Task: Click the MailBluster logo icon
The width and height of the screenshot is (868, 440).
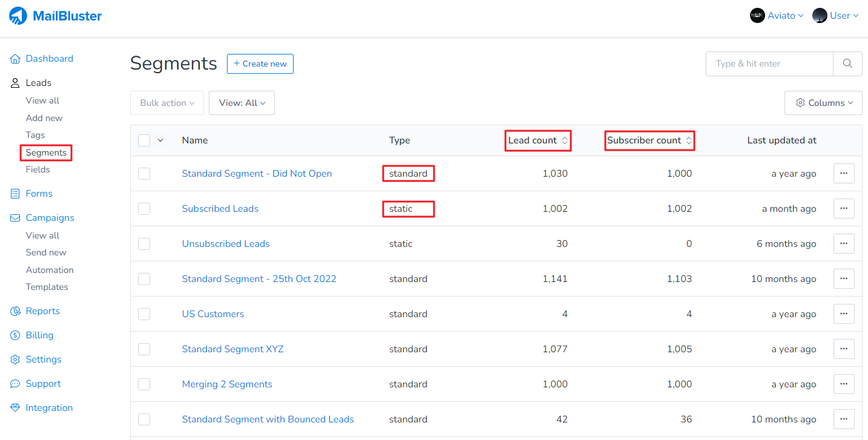Action: [x=18, y=16]
